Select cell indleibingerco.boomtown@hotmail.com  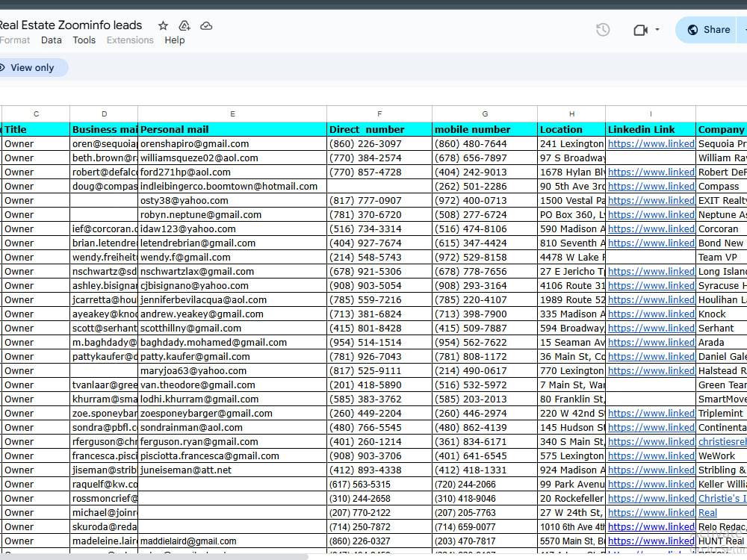coord(232,186)
